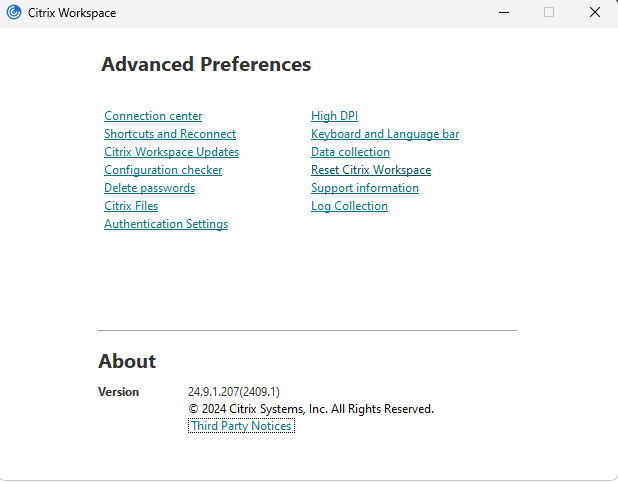Choose Reset Citrix Workspace
This screenshot has height=483, width=618.
click(371, 170)
